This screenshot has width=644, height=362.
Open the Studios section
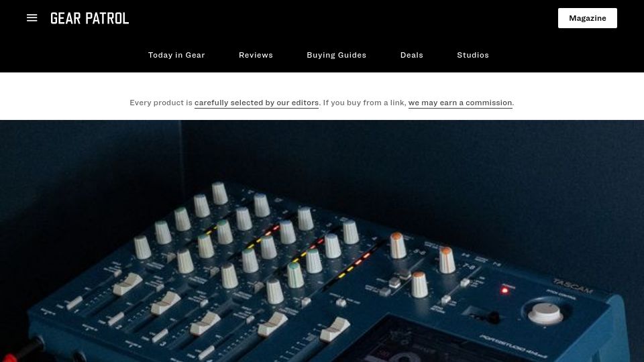[473, 55]
